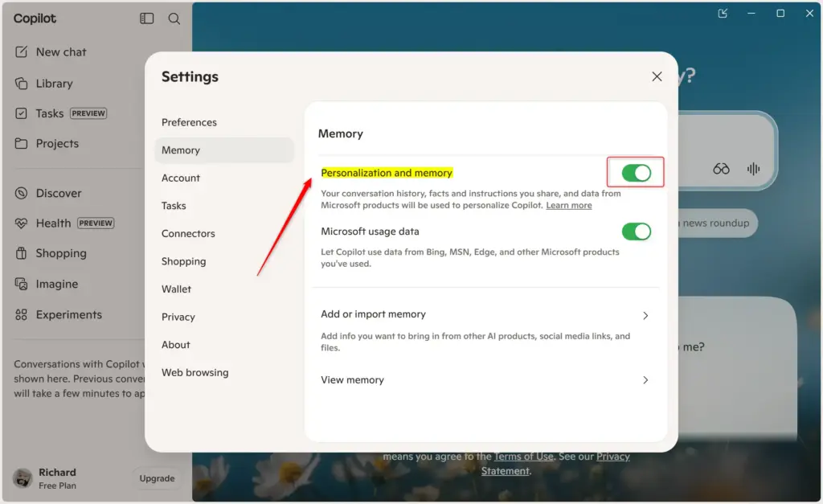Click Imagine label in sidebar
This screenshot has height=504, width=823.
pos(57,284)
